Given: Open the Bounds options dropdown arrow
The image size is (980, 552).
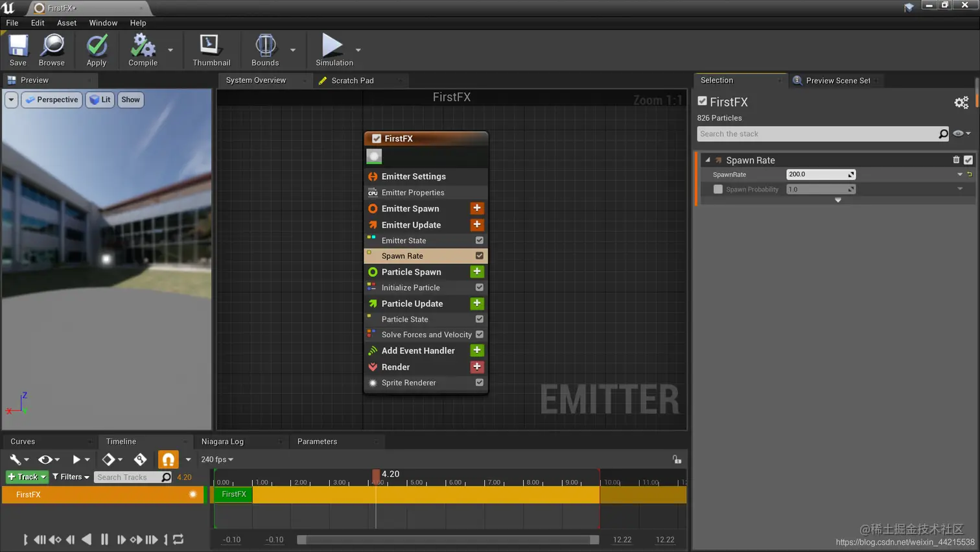Looking at the screenshot, I should (x=293, y=50).
